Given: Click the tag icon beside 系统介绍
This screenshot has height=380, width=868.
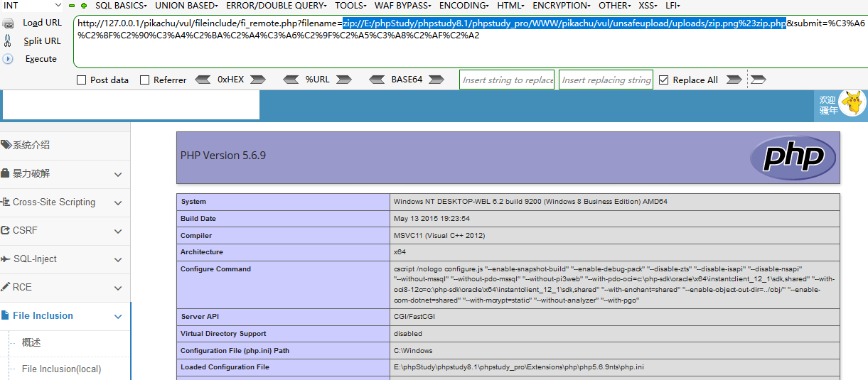Looking at the screenshot, I should pos(6,145).
